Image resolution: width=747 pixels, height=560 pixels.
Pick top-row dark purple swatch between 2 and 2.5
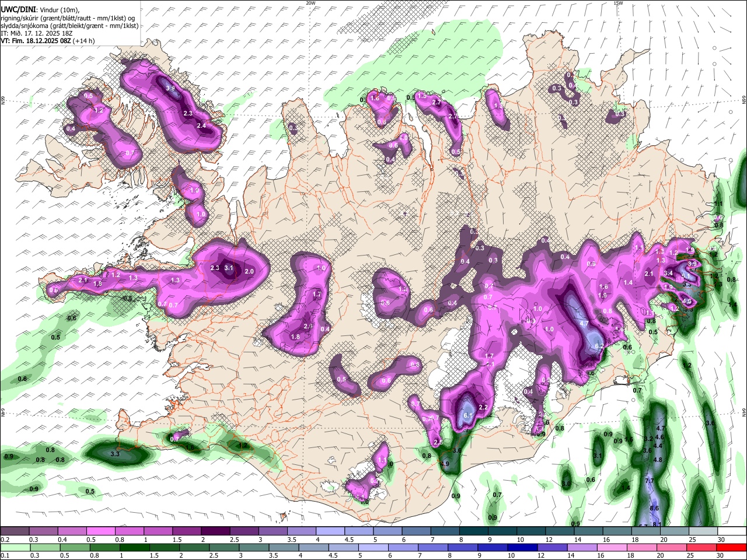tap(215, 531)
